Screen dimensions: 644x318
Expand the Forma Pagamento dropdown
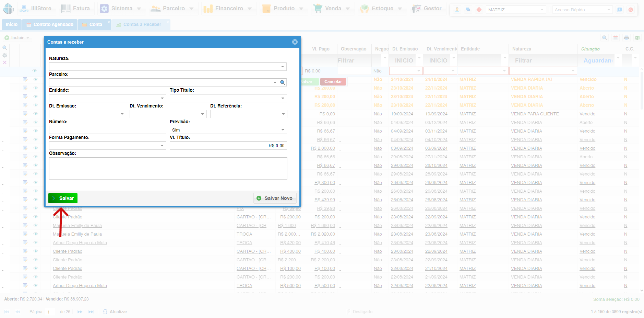162,146
